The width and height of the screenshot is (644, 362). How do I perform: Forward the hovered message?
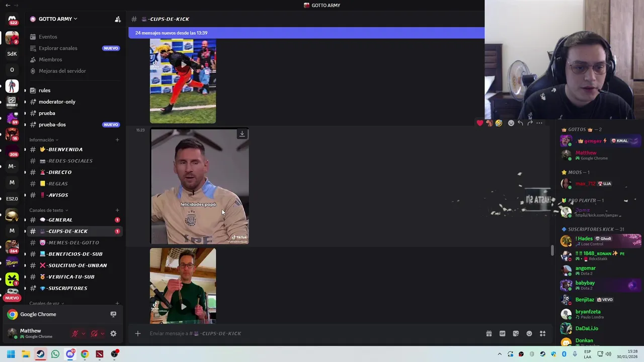(x=530, y=123)
